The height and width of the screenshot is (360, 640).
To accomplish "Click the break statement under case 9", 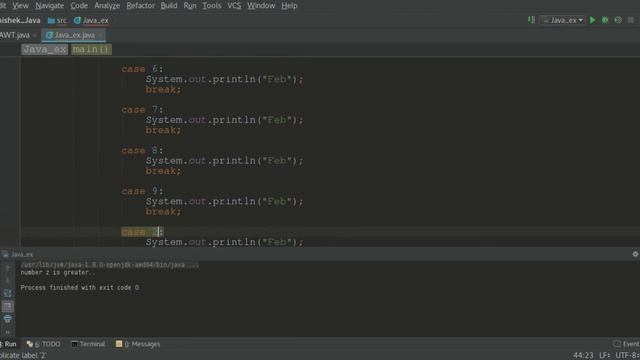I will coord(163,211).
